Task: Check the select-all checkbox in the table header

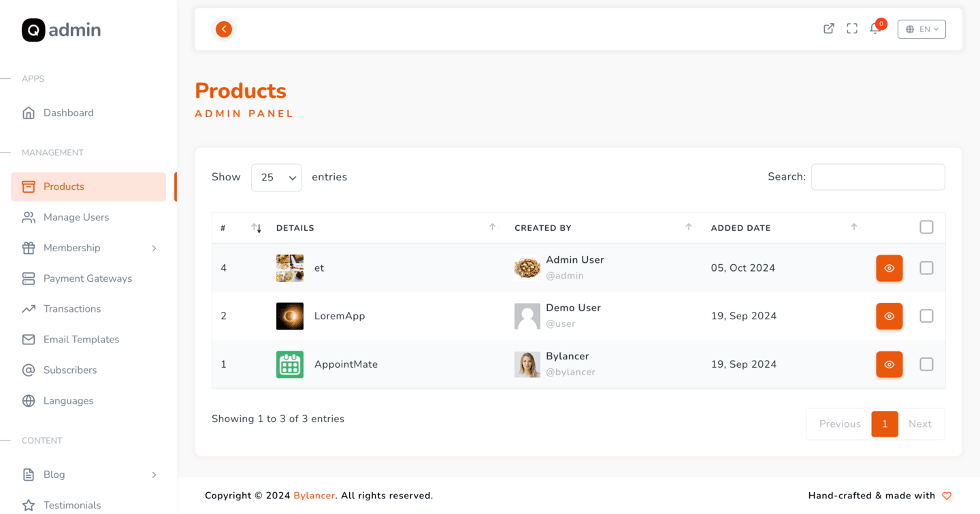Action: click(926, 227)
